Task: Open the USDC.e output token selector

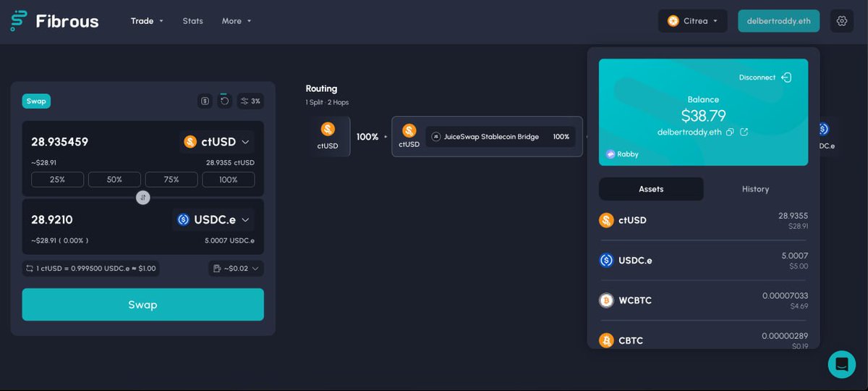Action: 213,219
